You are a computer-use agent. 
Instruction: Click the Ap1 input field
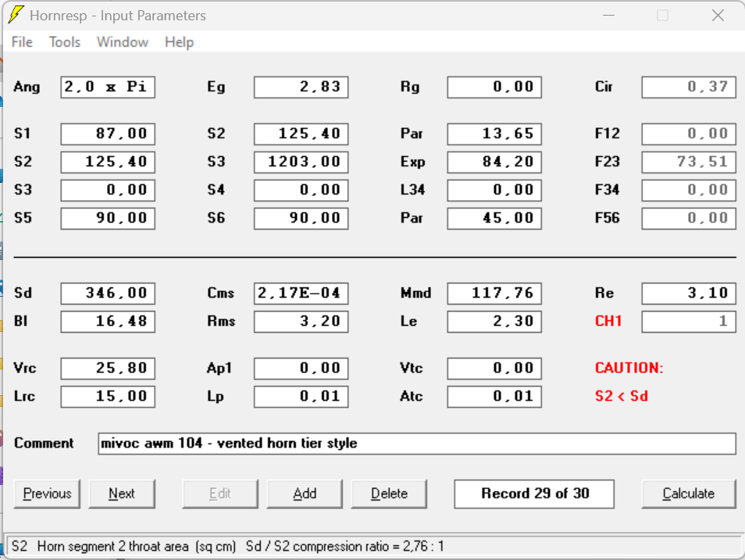click(301, 369)
